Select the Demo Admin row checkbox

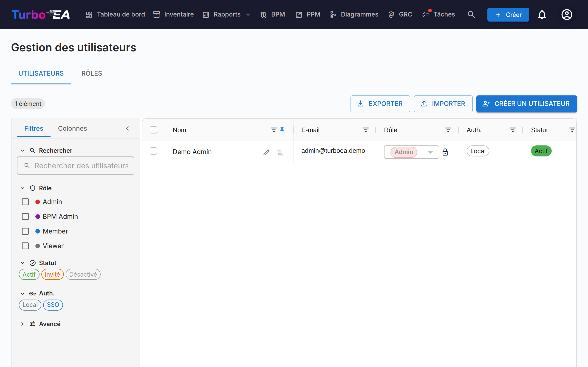[x=153, y=151]
